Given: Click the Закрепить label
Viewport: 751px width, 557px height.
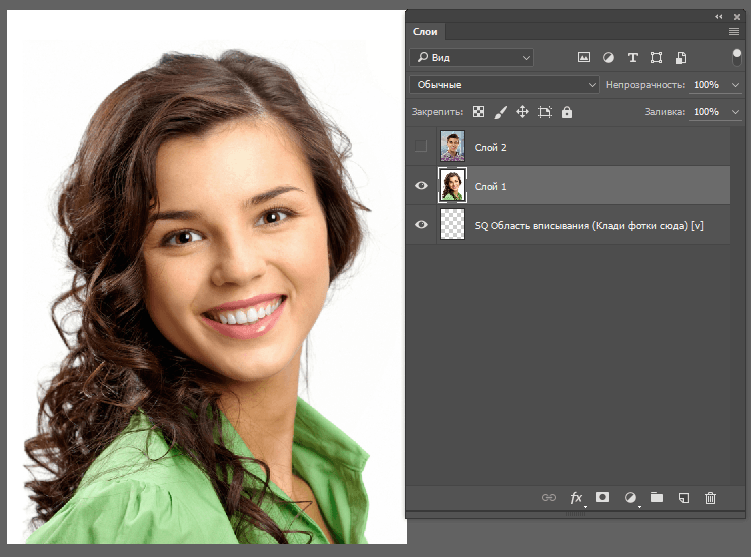Looking at the screenshot, I should coord(437,112).
